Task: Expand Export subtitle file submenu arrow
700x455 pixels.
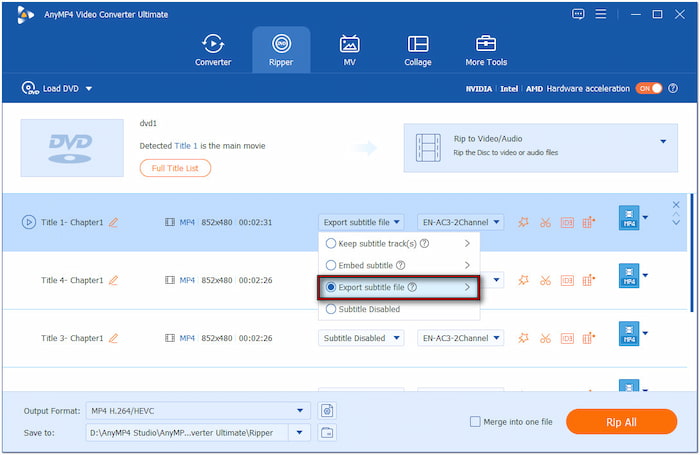Action: [x=467, y=287]
